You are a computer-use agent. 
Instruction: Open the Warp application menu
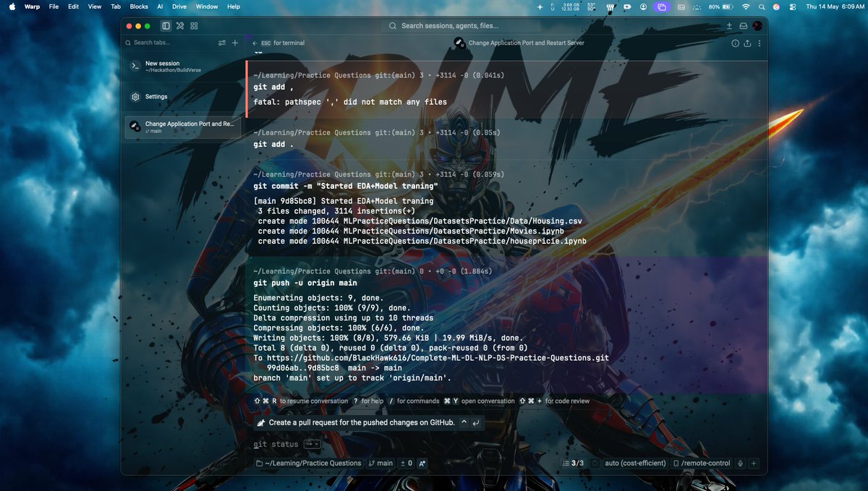pos(33,7)
